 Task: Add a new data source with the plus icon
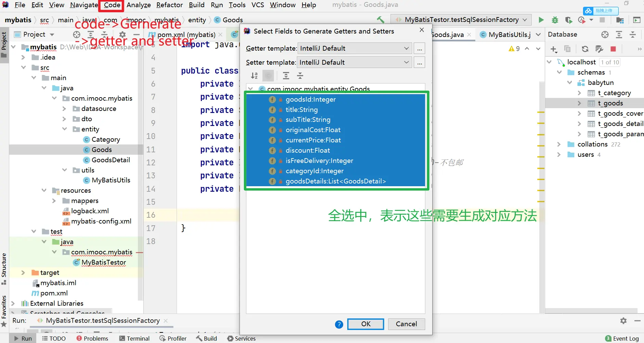[554, 49]
